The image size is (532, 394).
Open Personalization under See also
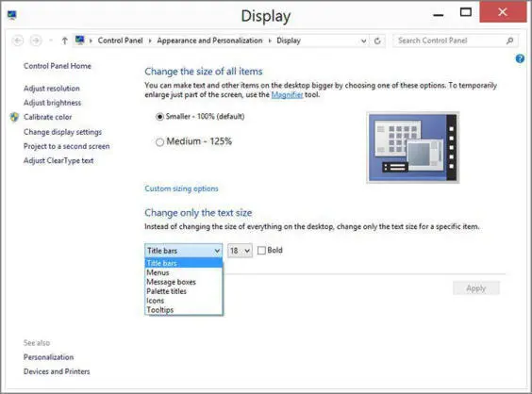coord(48,357)
